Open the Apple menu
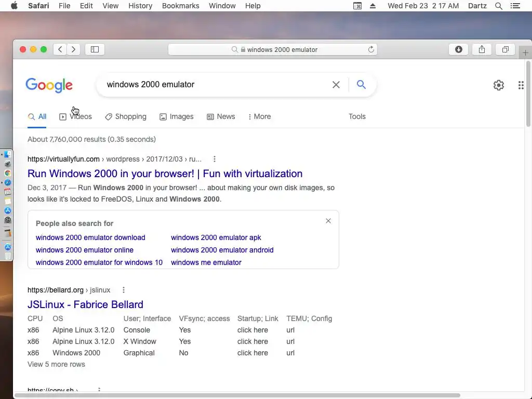532x399 pixels. (14, 6)
